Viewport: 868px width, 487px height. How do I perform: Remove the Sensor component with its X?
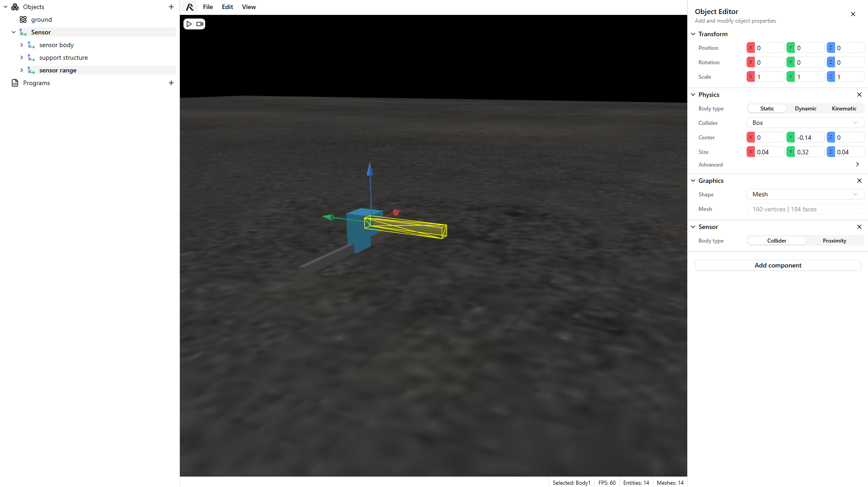click(x=859, y=227)
